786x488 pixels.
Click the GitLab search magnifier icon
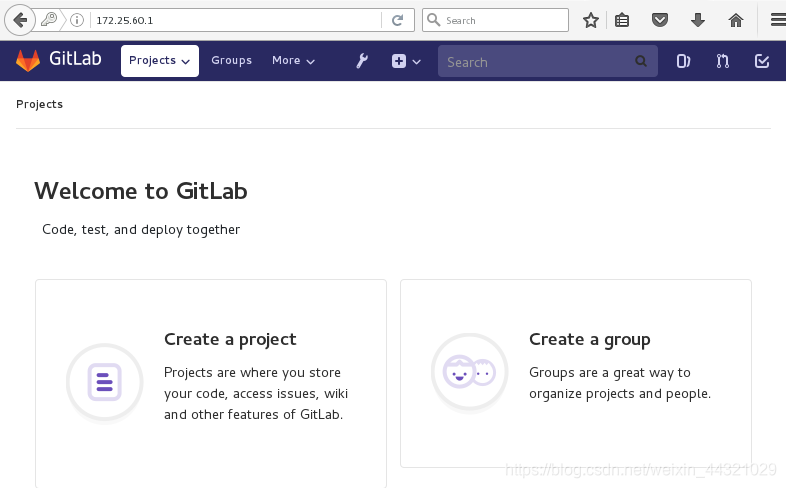coord(641,61)
